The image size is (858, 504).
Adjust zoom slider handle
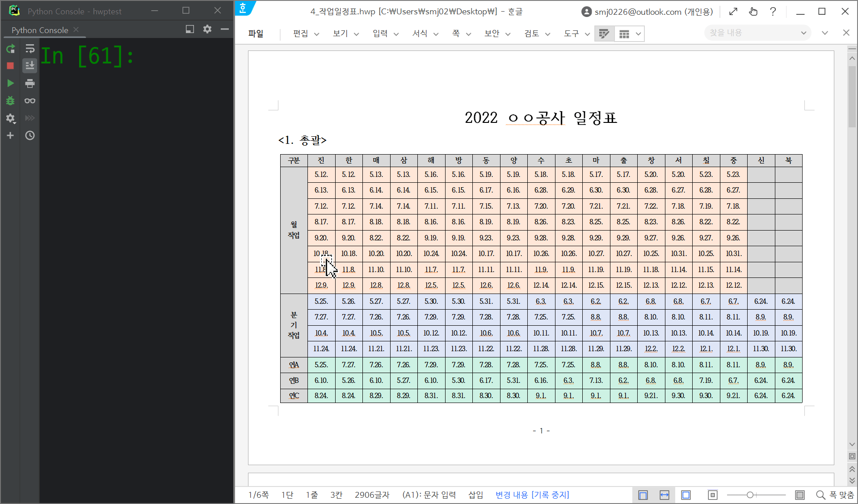coord(750,495)
